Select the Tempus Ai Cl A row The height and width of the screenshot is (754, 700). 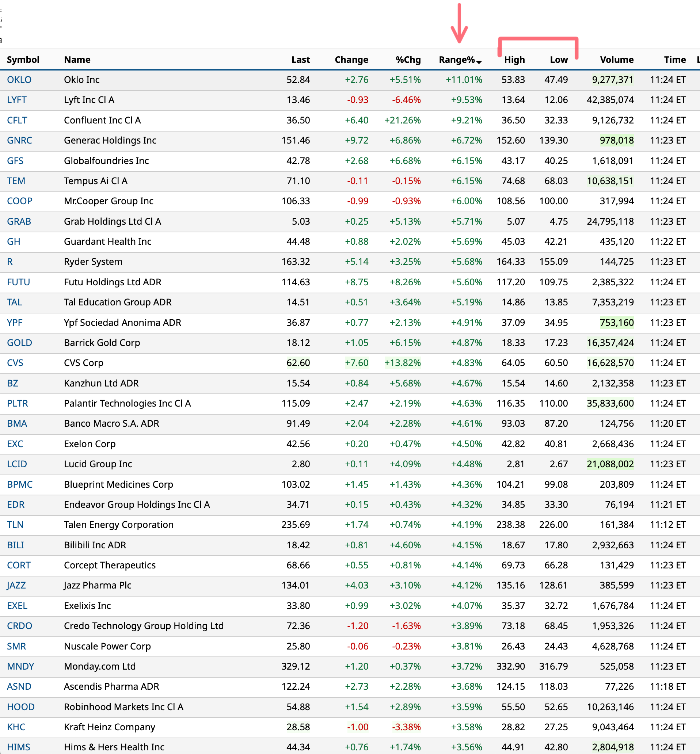tap(95, 181)
